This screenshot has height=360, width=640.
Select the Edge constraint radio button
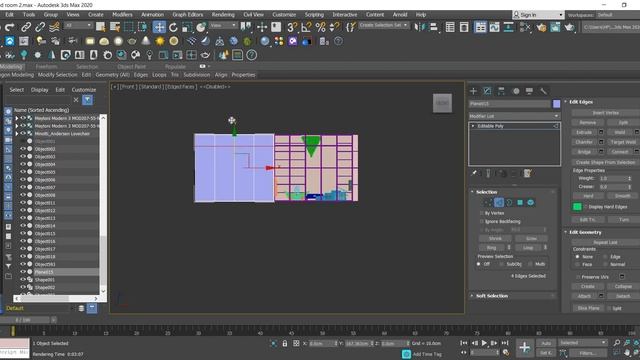[605, 257]
